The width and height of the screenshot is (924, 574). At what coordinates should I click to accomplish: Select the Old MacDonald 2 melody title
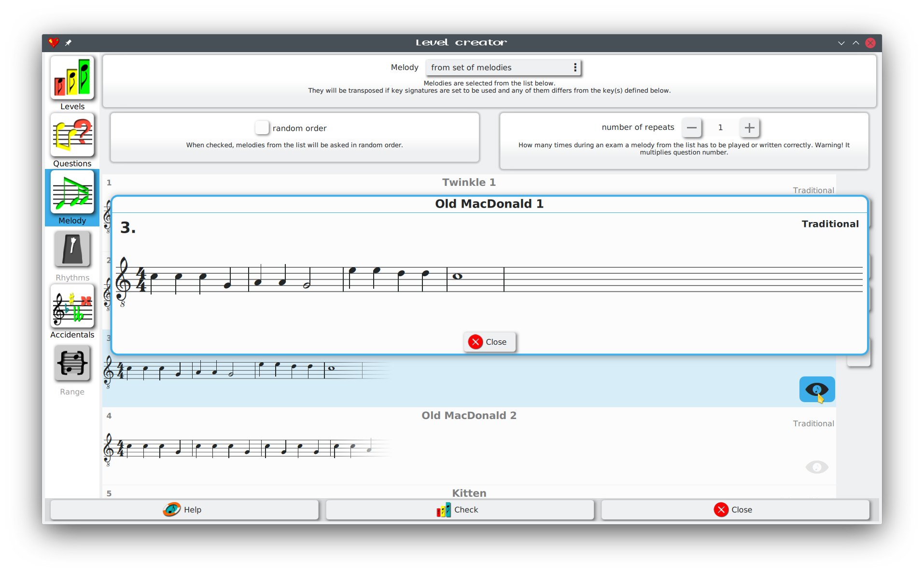click(x=469, y=415)
